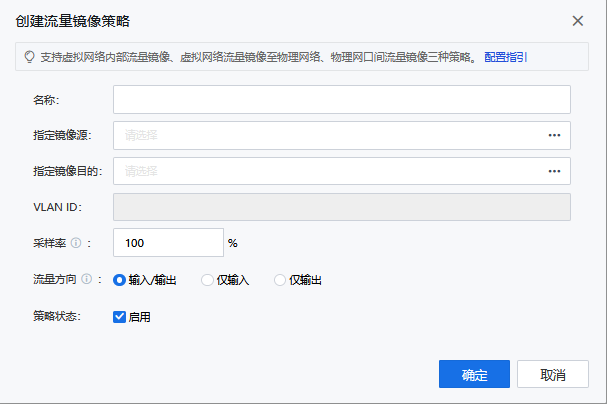Click ellipsis button for 指定镜像目的
Viewport: 607px width, 404px height.
[554, 171]
